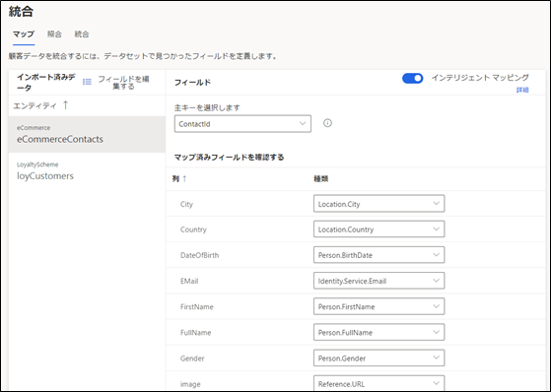The width and height of the screenshot is (551, 392).
Task: Click the info icon beside primary key dropdown
Action: [x=327, y=123]
